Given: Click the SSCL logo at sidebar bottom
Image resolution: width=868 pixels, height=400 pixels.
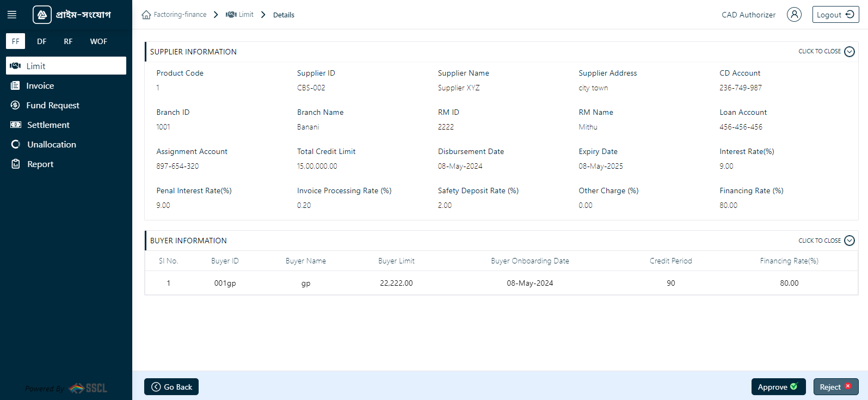Looking at the screenshot, I should [x=88, y=388].
